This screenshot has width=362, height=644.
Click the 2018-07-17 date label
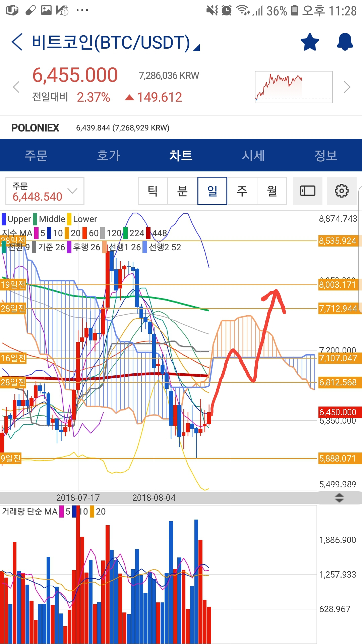[78, 498]
